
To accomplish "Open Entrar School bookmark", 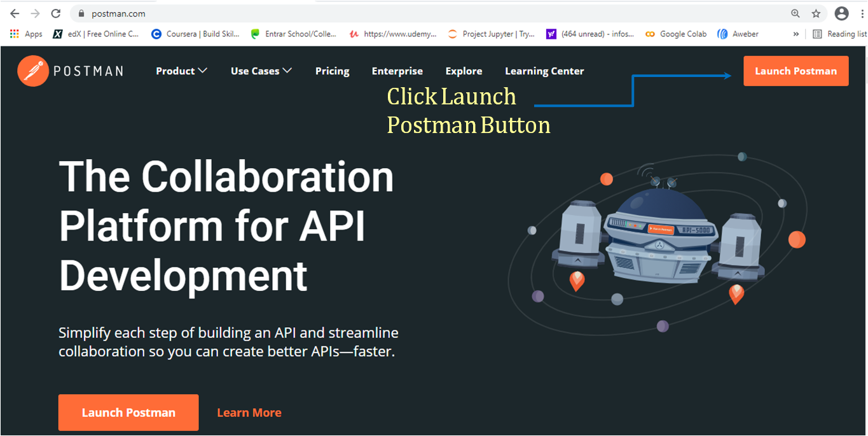I will pyautogui.click(x=293, y=34).
